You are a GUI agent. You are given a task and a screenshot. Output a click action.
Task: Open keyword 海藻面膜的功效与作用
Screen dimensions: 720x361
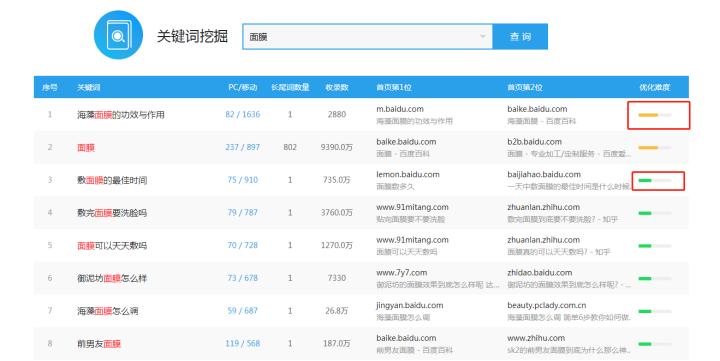121,115
